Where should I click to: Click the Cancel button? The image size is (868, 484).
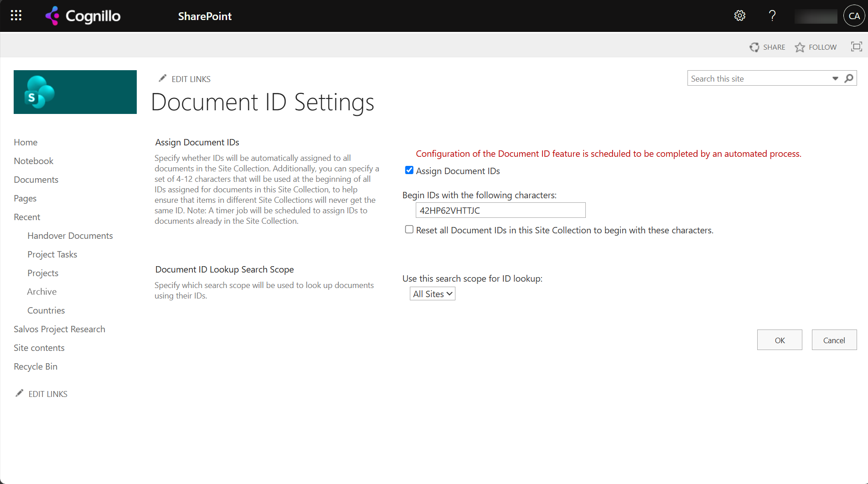coord(834,340)
